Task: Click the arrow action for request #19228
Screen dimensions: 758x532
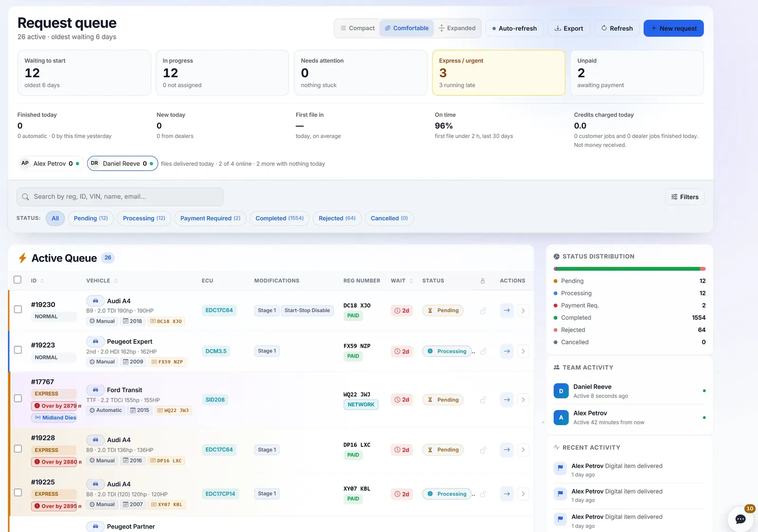Action: click(x=507, y=450)
